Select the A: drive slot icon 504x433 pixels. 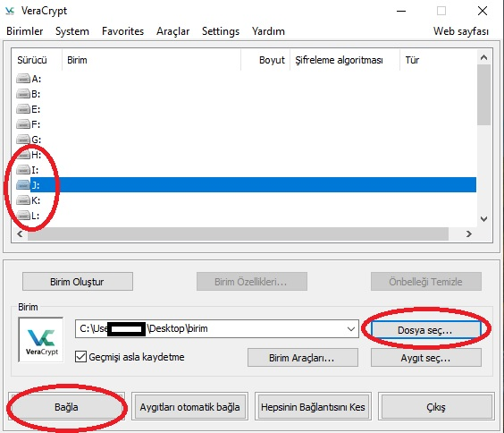point(23,79)
